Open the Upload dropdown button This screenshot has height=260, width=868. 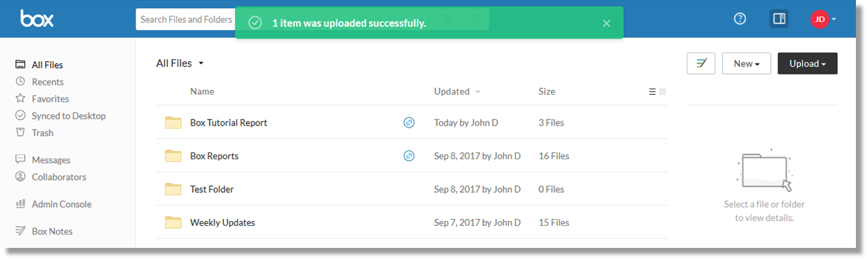pos(808,63)
